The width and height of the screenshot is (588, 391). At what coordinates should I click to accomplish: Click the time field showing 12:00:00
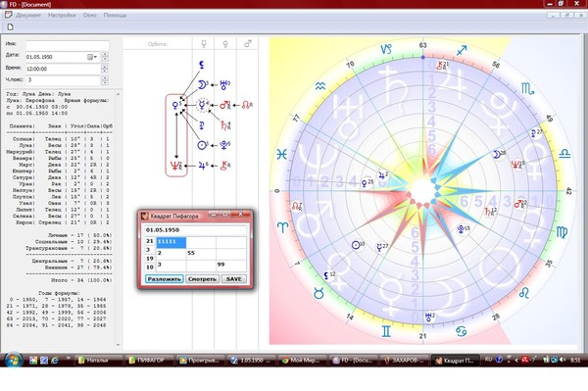point(63,69)
